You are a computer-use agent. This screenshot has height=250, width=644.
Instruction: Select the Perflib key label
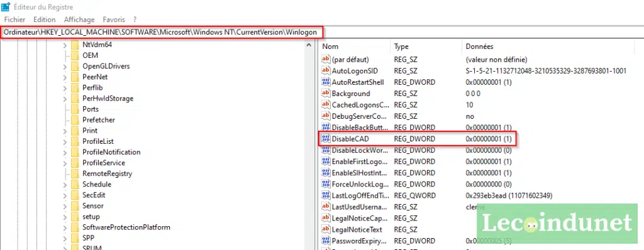(x=92, y=87)
